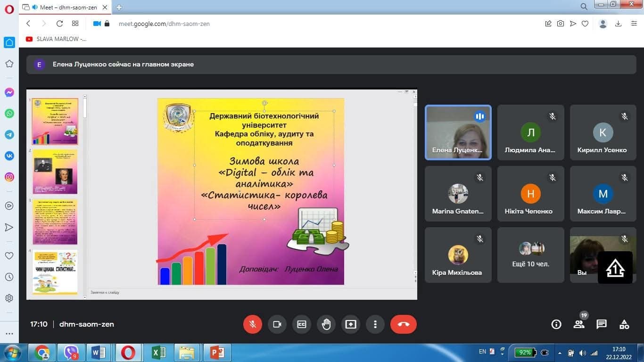Open the chat panel
Image resolution: width=644 pixels, height=362 pixels.
[x=602, y=324]
